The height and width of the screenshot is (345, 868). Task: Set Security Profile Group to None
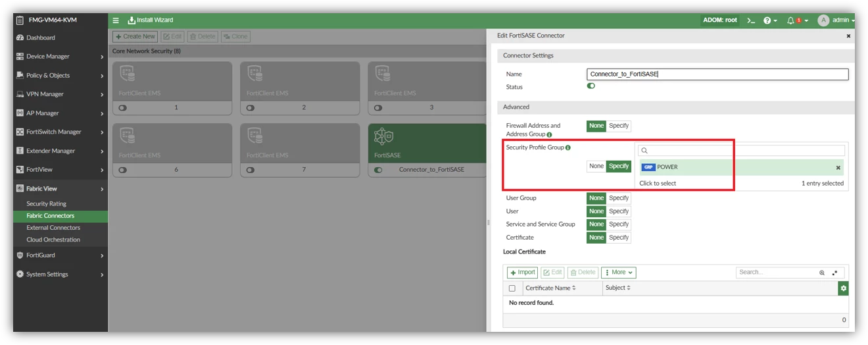point(596,167)
